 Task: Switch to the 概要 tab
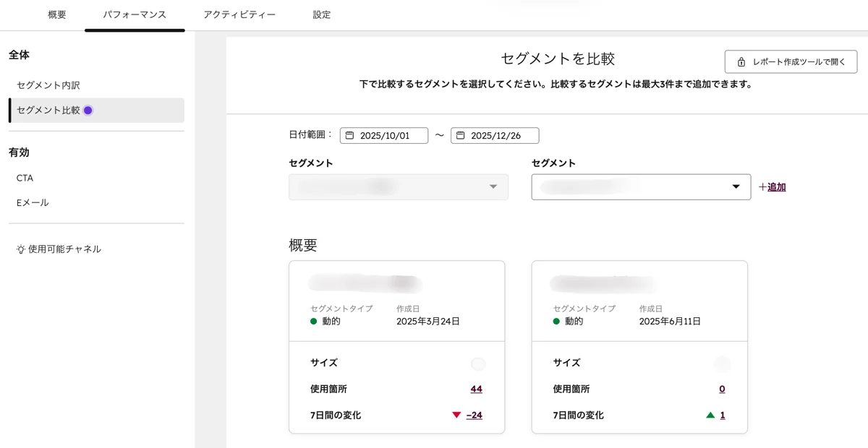[x=57, y=14]
